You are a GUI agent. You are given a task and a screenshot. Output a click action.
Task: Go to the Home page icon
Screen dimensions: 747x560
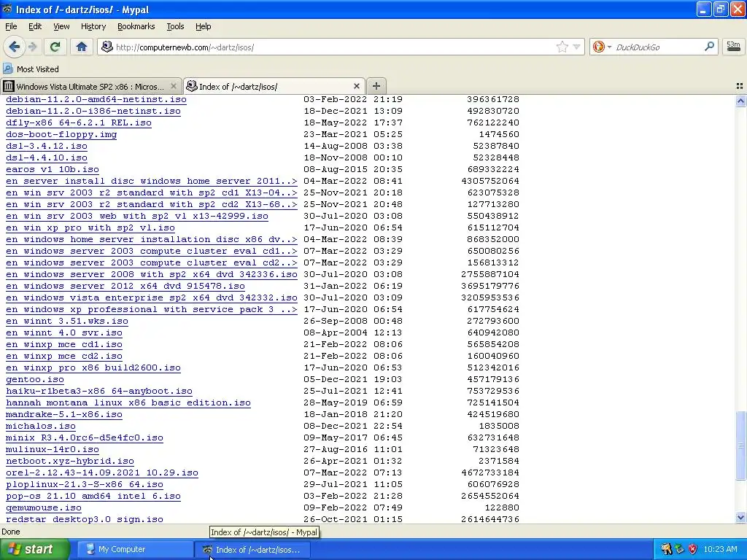coord(82,47)
